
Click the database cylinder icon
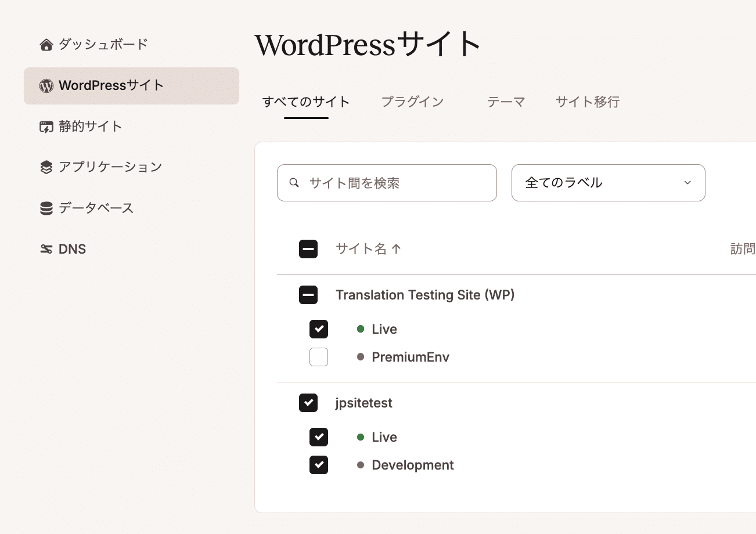[46, 208]
